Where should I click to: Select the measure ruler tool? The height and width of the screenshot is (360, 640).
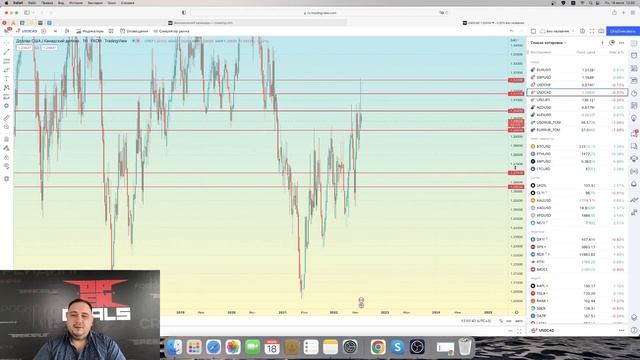[x=7, y=118]
